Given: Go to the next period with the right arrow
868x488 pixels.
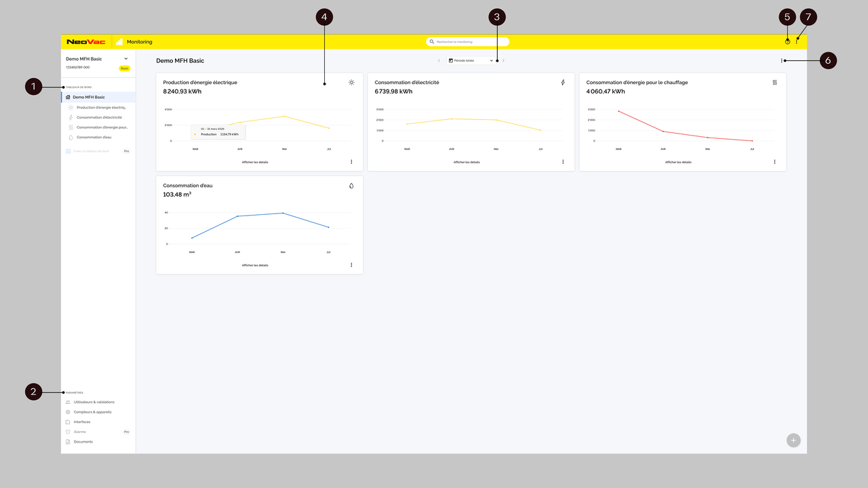Looking at the screenshot, I should [x=503, y=61].
